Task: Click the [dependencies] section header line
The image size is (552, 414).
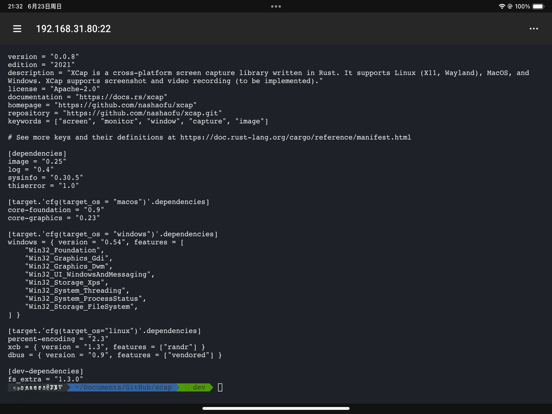Action: pos(37,153)
